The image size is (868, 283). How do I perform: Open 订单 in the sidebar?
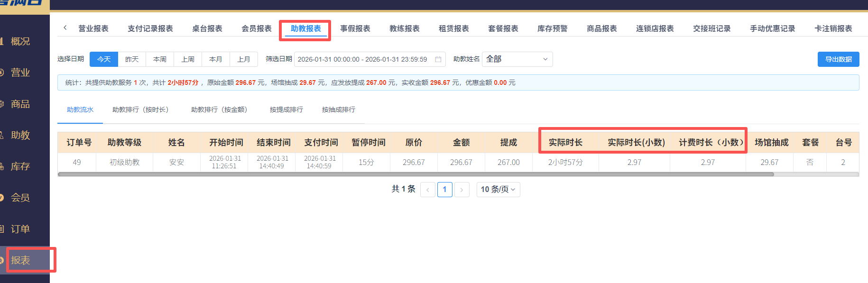click(x=20, y=229)
